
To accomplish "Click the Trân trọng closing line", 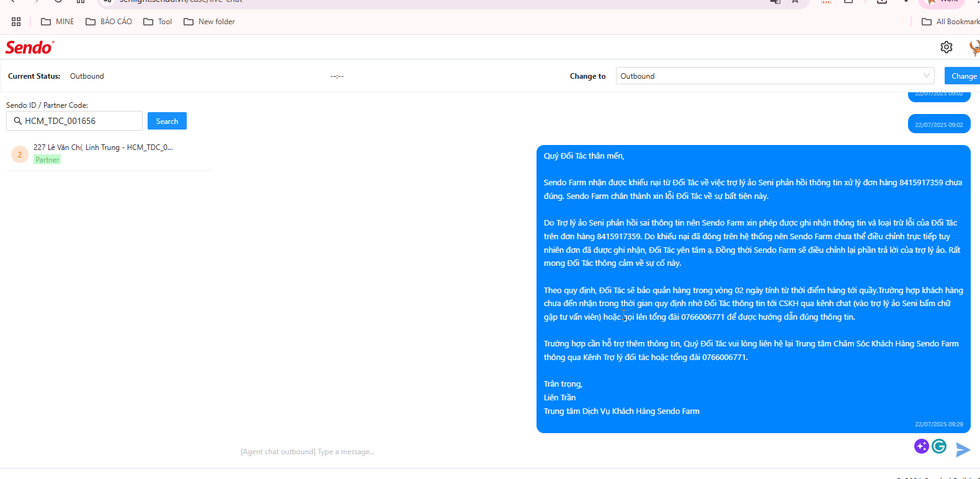I will [563, 384].
